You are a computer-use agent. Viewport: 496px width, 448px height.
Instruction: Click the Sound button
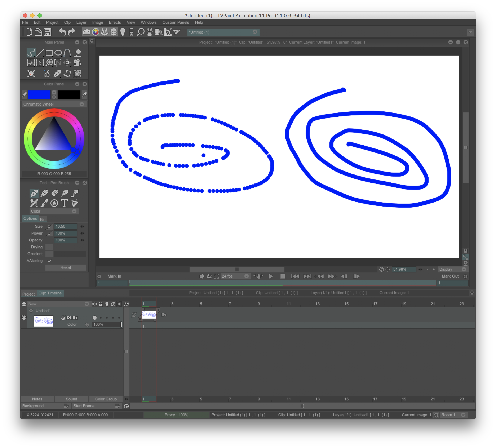click(72, 399)
